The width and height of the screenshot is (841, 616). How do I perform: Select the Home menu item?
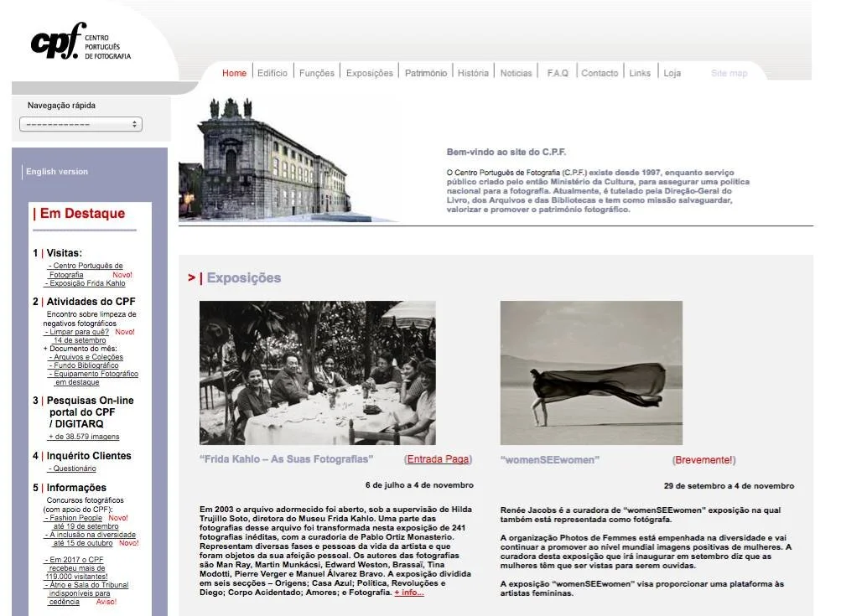click(235, 73)
